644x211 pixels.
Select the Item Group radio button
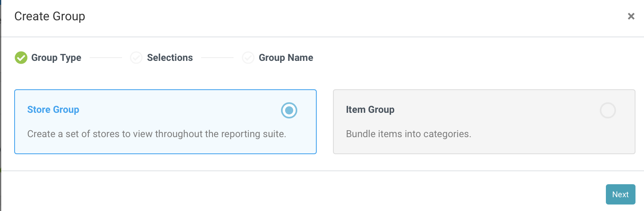608,110
